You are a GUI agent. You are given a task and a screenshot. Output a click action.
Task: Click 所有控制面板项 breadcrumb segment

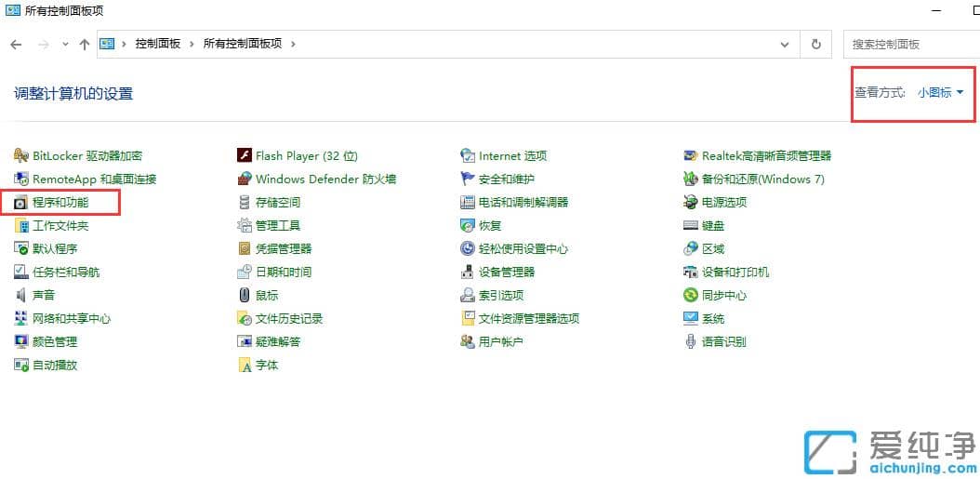[243, 44]
